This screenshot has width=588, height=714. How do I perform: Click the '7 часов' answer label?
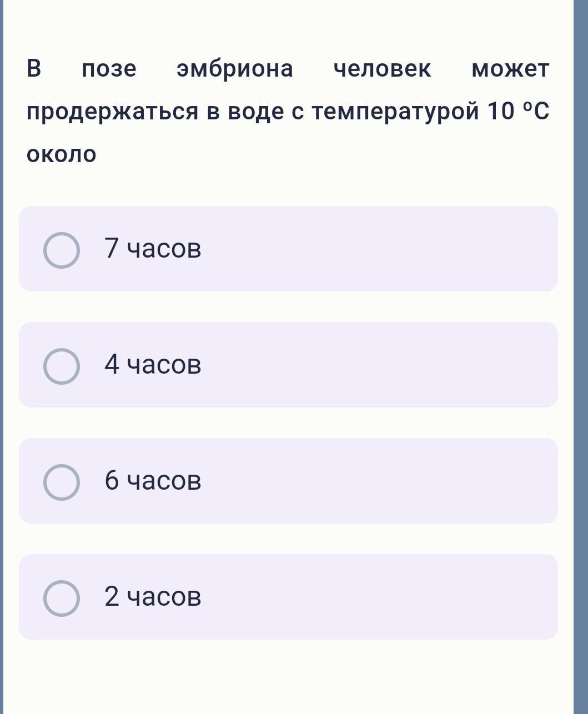(x=153, y=248)
